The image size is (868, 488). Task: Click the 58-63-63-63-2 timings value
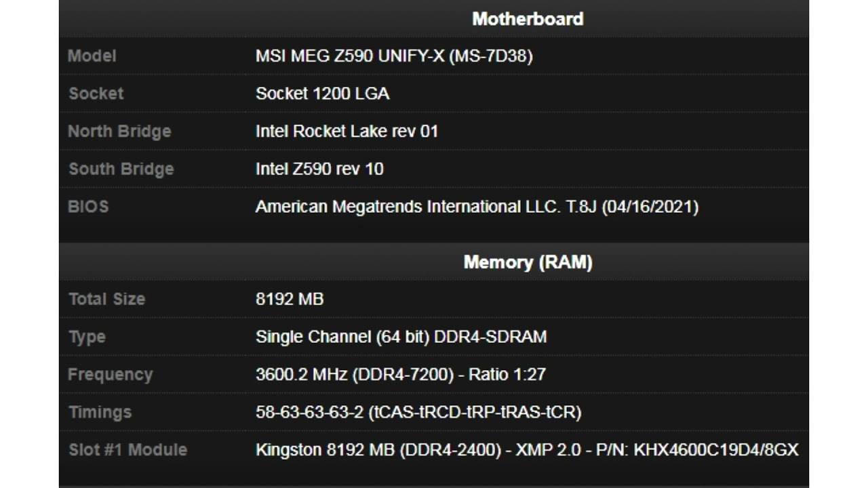point(418,412)
